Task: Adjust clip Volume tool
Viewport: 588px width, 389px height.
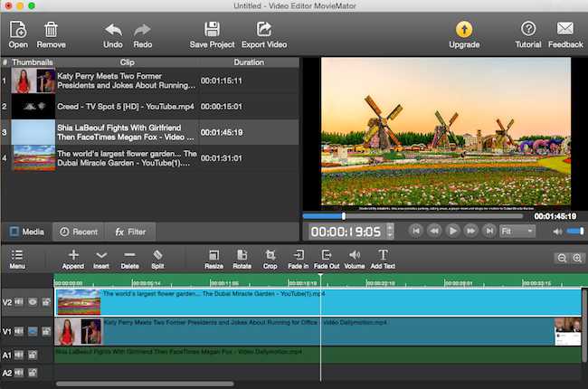Action: 355,260
